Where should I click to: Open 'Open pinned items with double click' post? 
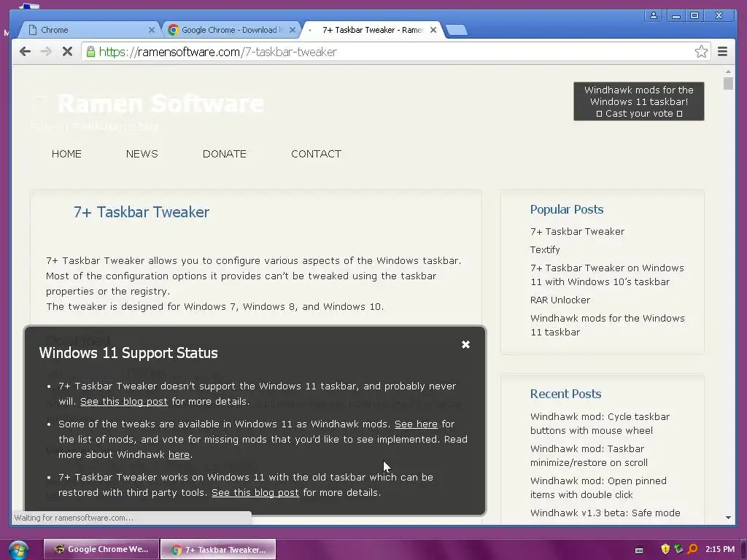[598, 488]
